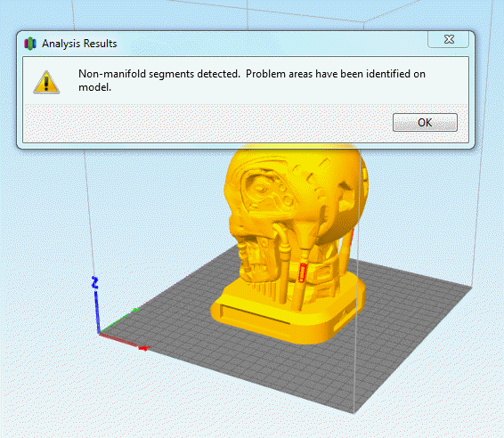Close the Analysis Results dialog

pyautogui.click(x=449, y=39)
